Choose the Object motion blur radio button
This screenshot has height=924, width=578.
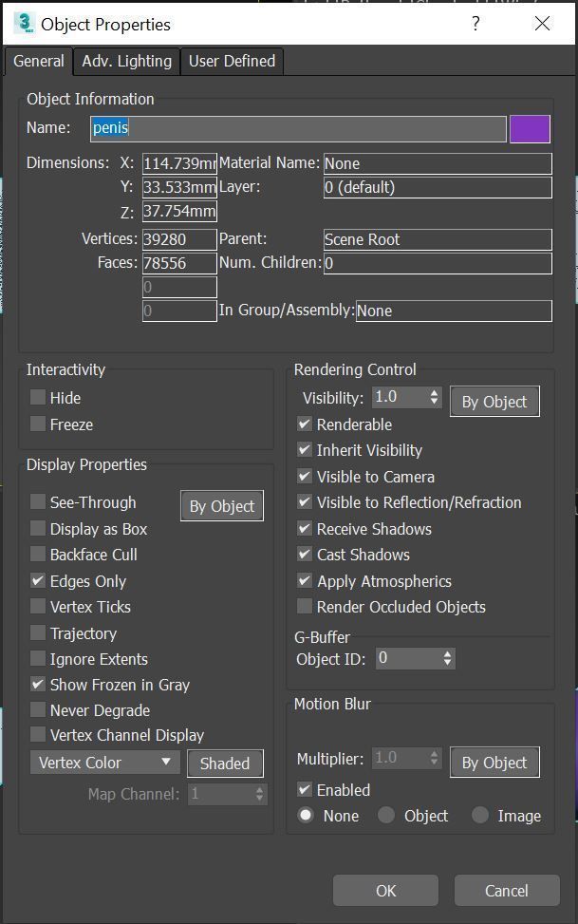point(386,816)
